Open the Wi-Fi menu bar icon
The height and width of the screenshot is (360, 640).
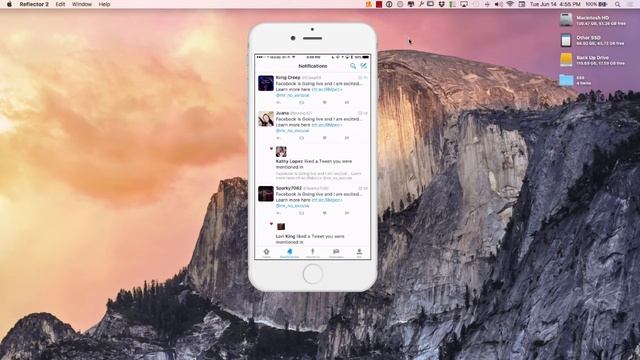510,4
